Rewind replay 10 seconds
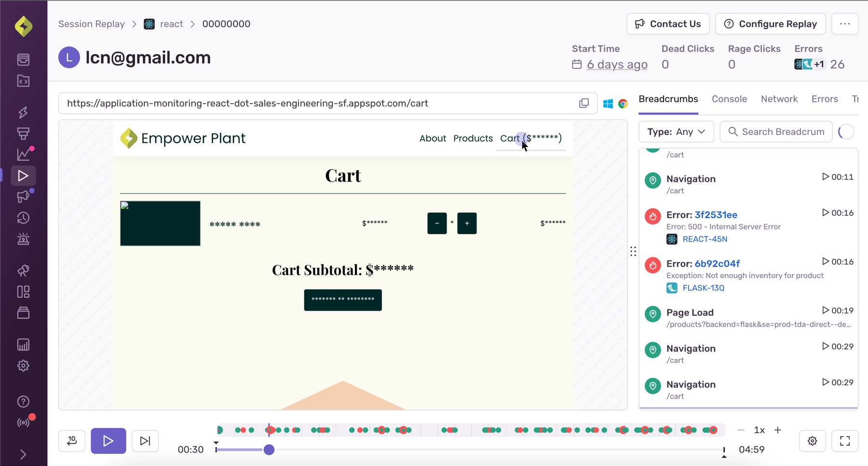The width and height of the screenshot is (868, 466). (x=72, y=441)
